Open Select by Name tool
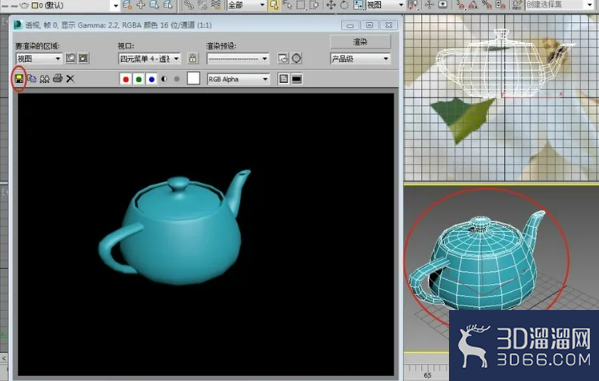The height and width of the screenshot is (381, 599). [x=288, y=5]
